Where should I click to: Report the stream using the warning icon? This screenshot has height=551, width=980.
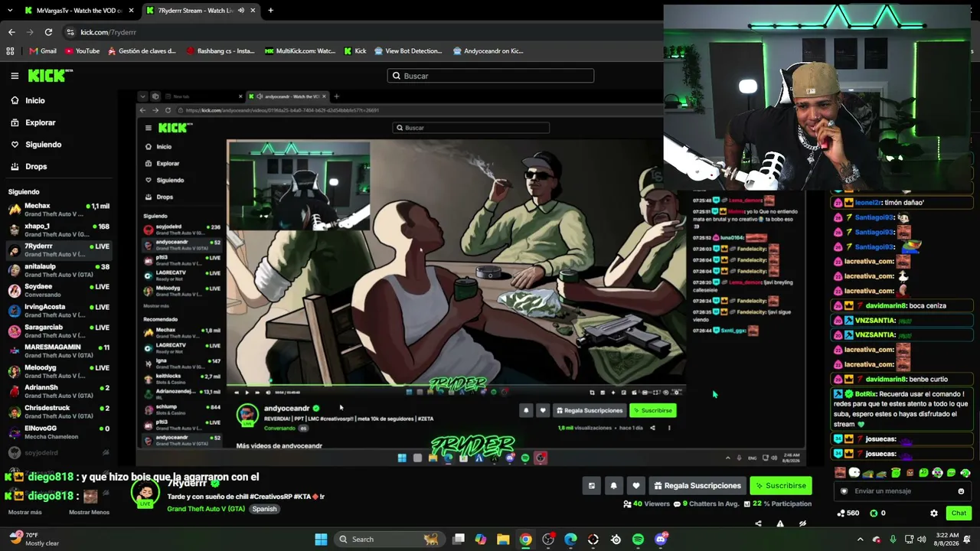(x=780, y=524)
